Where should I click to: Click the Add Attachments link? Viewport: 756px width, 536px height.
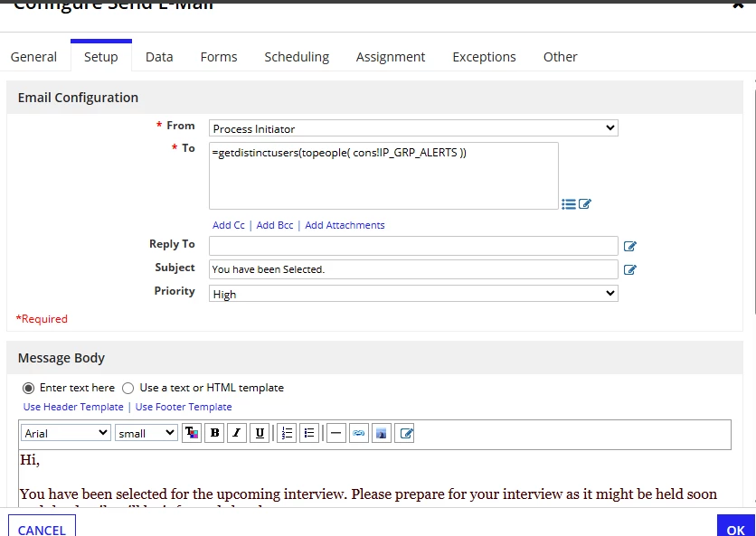[345, 225]
